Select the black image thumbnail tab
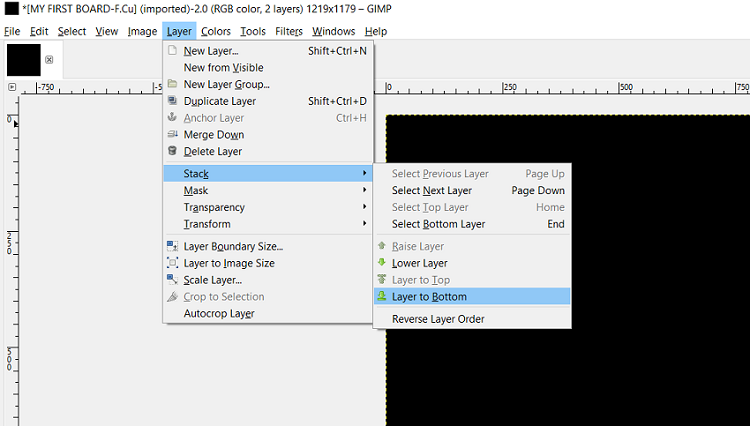The image size is (750, 426). [23, 60]
